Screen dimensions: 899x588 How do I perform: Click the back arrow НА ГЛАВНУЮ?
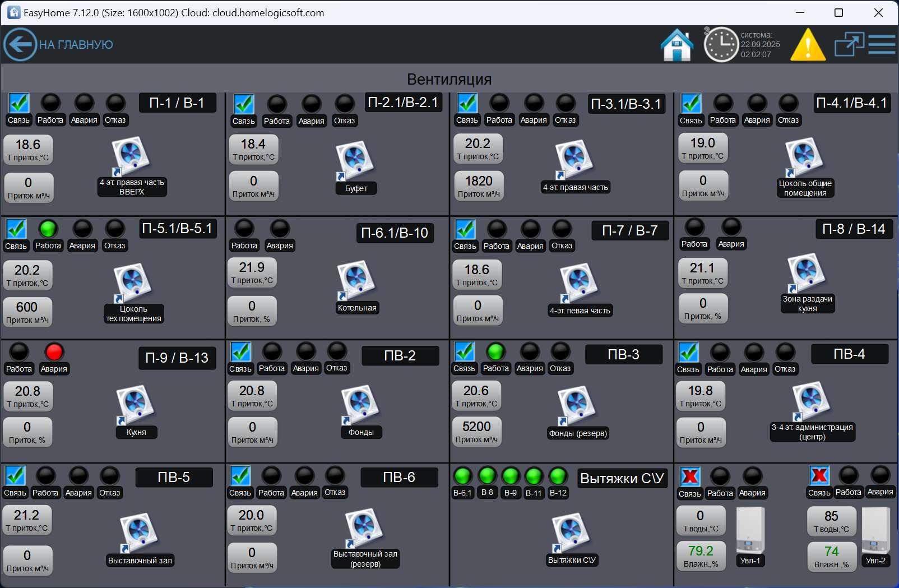pyautogui.click(x=20, y=44)
